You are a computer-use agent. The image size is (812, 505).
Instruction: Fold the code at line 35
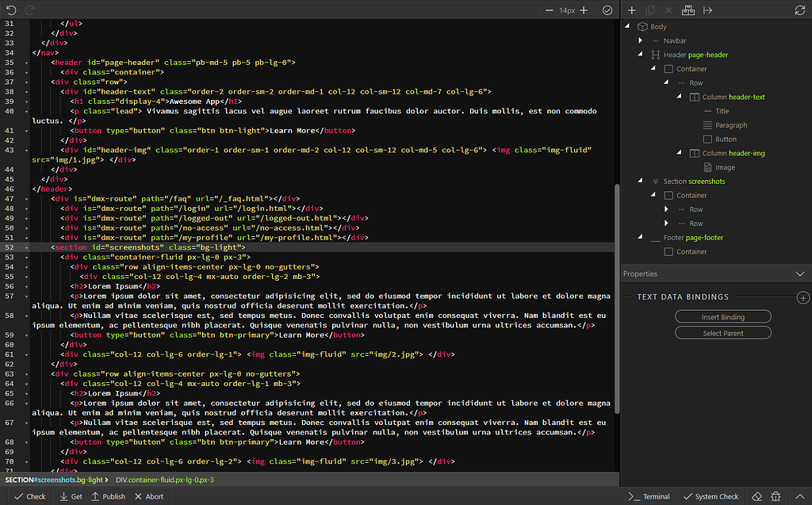26,63
